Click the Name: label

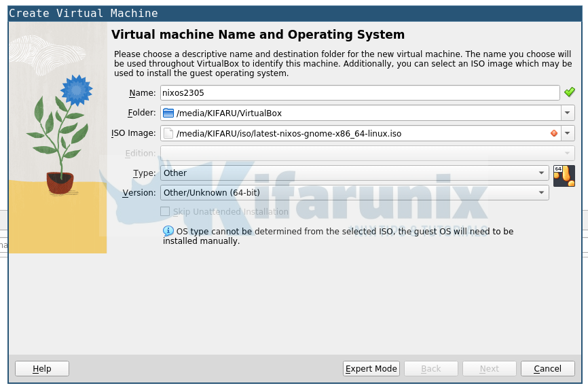pyautogui.click(x=143, y=93)
